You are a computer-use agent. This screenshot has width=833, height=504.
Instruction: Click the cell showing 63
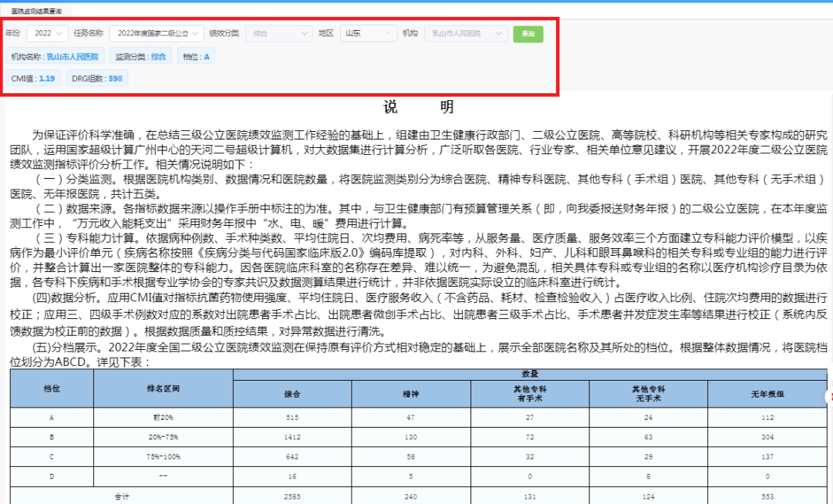click(648, 437)
